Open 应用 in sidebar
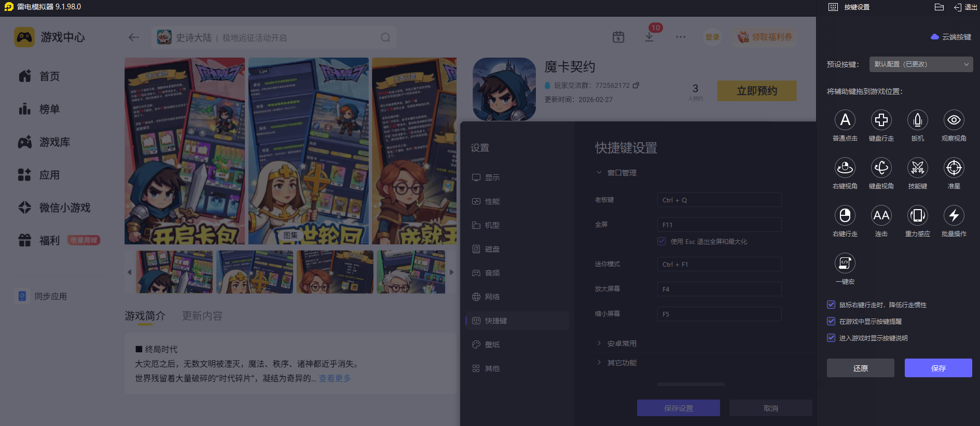 coord(39,175)
